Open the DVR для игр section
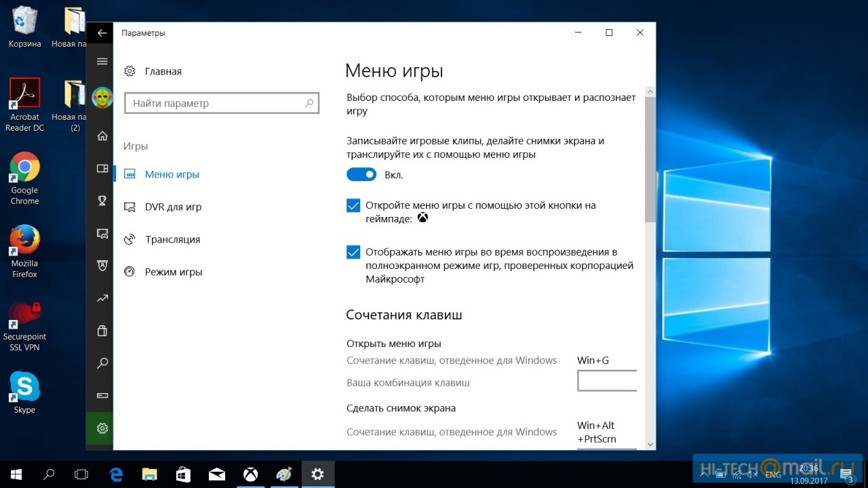Image resolution: width=868 pixels, height=488 pixels. pyautogui.click(x=173, y=207)
